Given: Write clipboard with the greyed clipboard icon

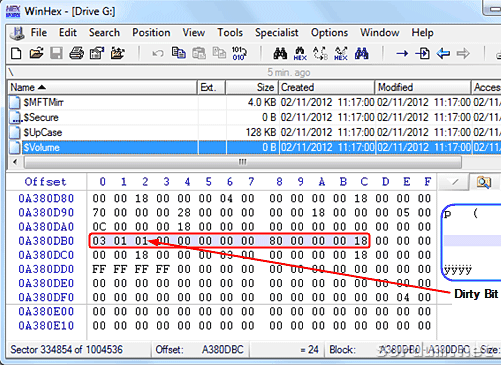Looking at the screenshot, I should 199,53.
